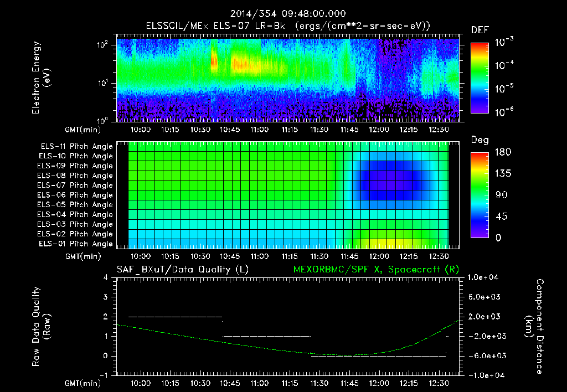Click the GMT(min) label under the spectrogram
Image resolution: width=567 pixels, height=392 pixels.
click(x=83, y=130)
